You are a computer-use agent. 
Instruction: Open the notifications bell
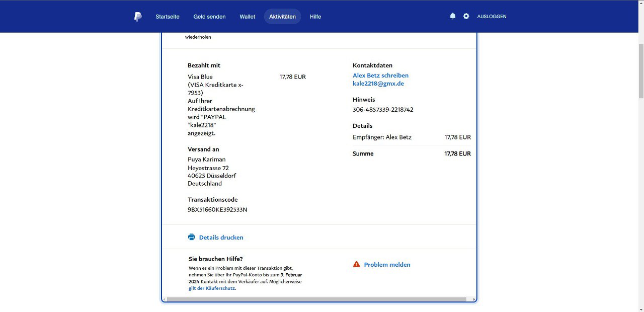453,16
